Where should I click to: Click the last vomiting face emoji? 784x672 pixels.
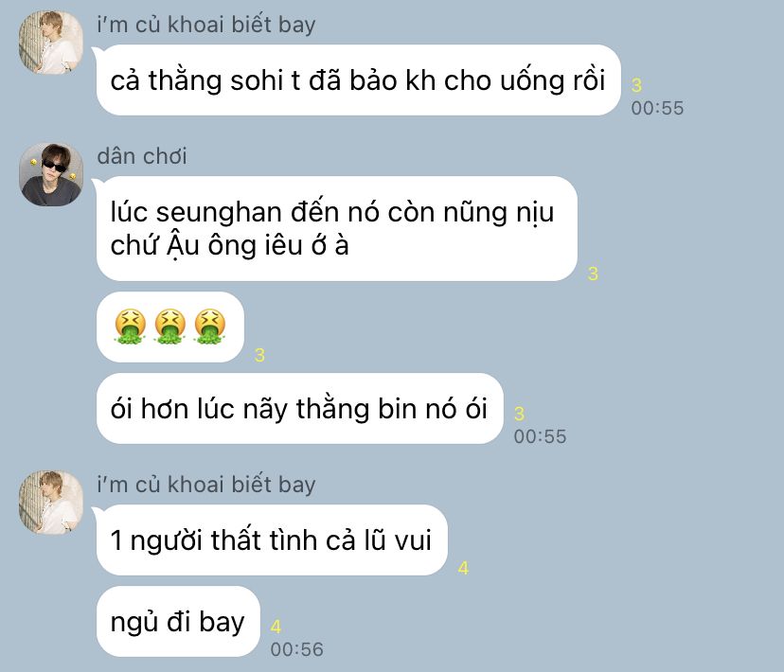(210, 327)
